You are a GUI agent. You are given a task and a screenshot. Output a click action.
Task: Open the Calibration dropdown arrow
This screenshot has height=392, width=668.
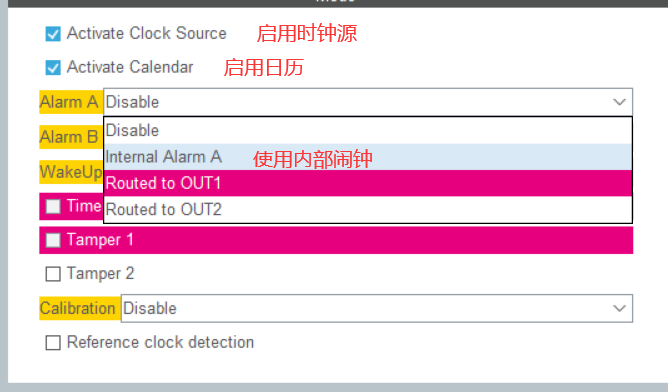click(x=619, y=308)
